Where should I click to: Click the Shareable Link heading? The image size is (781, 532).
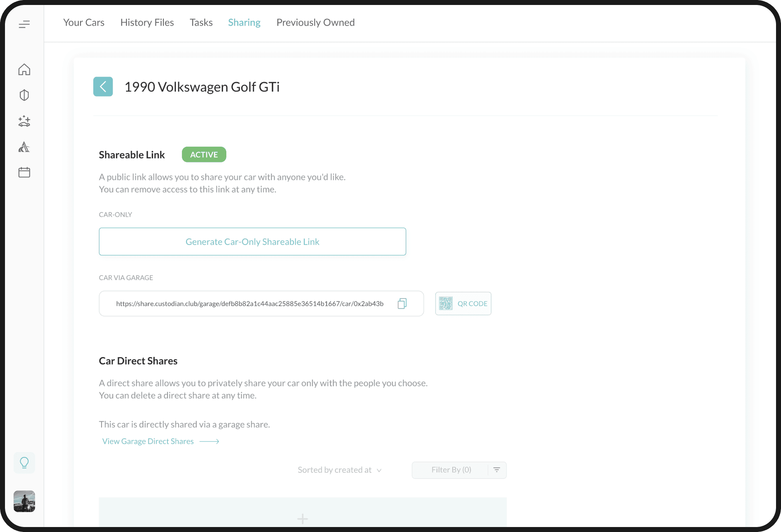click(x=132, y=155)
